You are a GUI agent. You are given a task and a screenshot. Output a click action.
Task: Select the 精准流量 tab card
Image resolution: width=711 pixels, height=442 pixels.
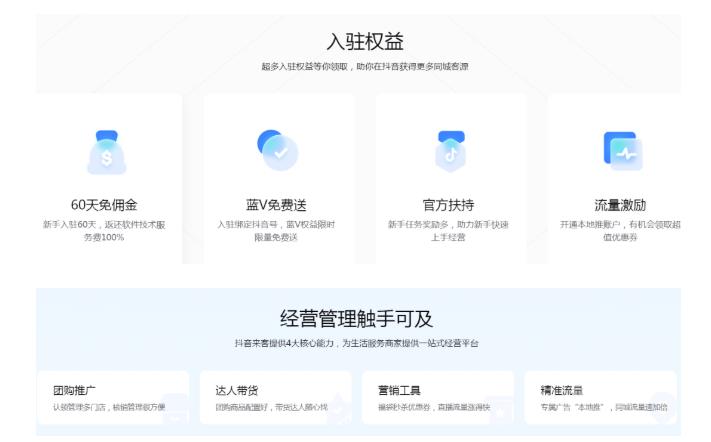pyautogui.click(x=600, y=397)
